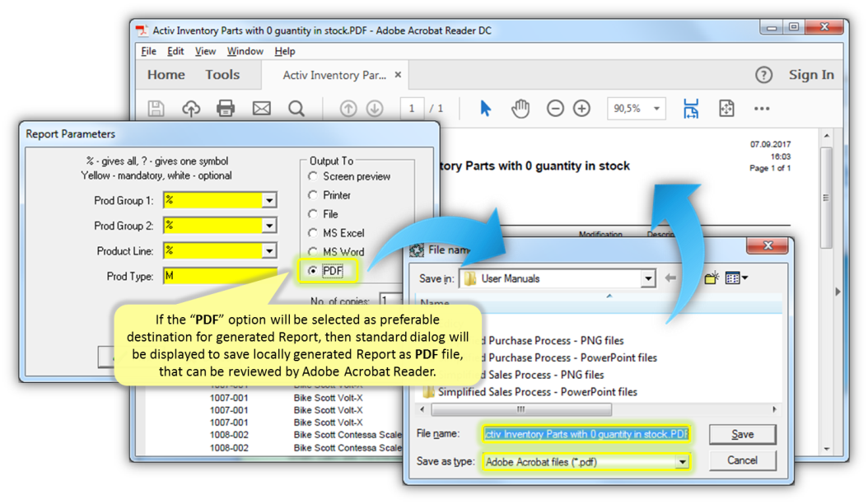Click the scroll down arrow in Acrobat

coord(827,449)
